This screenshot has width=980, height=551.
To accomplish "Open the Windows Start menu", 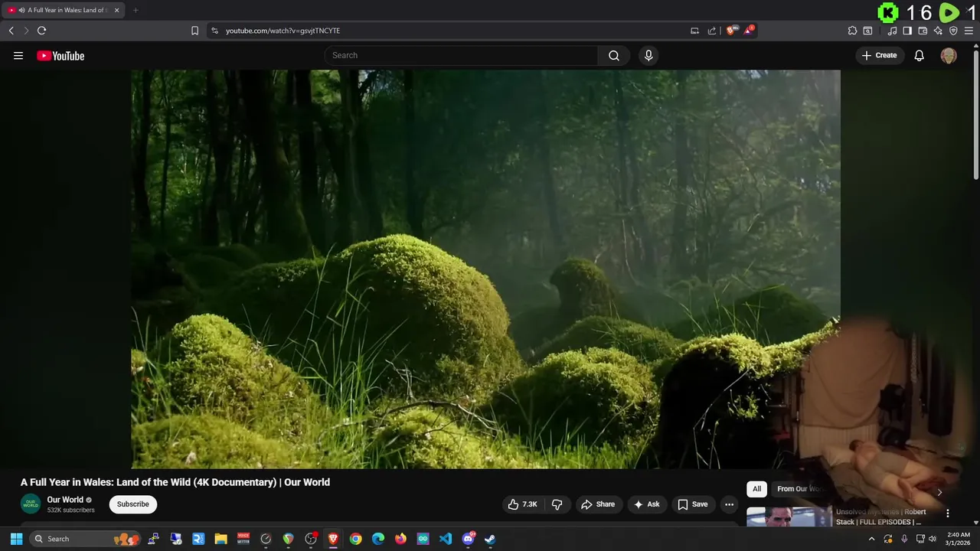I will (16, 539).
